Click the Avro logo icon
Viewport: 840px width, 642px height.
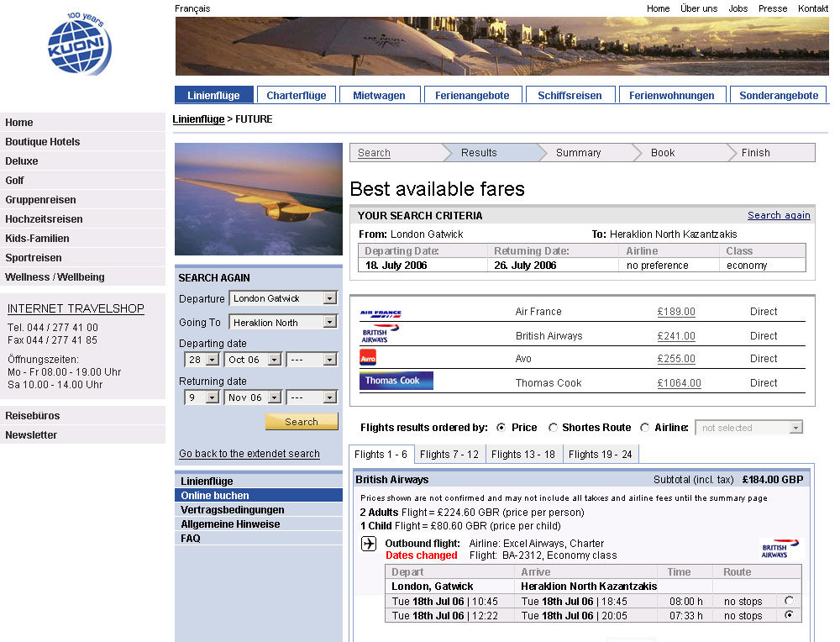(368, 357)
